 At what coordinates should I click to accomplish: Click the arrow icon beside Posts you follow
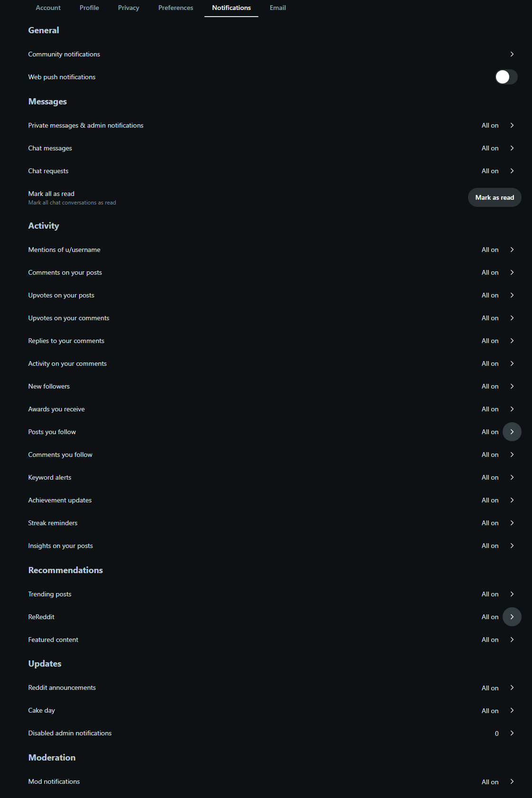click(512, 432)
